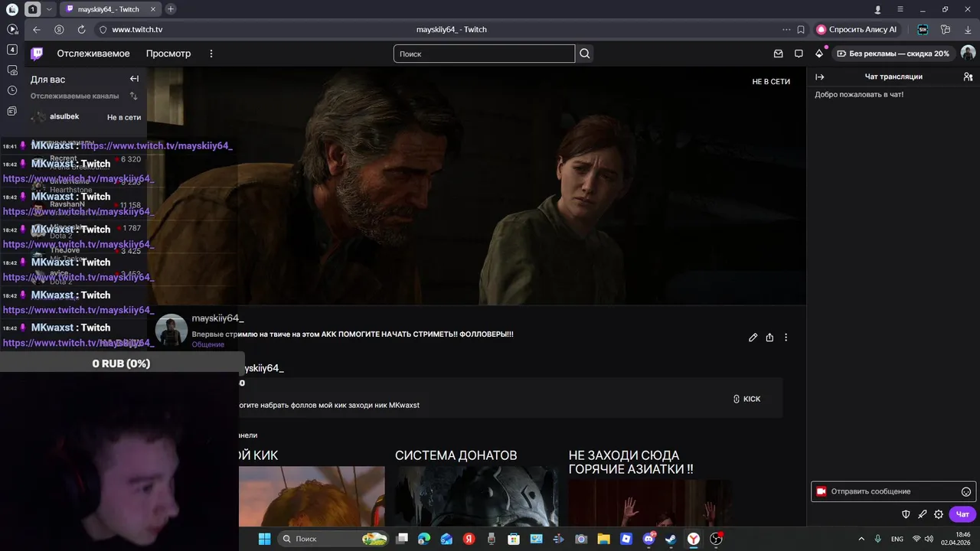
Task: Open the SIH extension icon
Action: coord(923,29)
